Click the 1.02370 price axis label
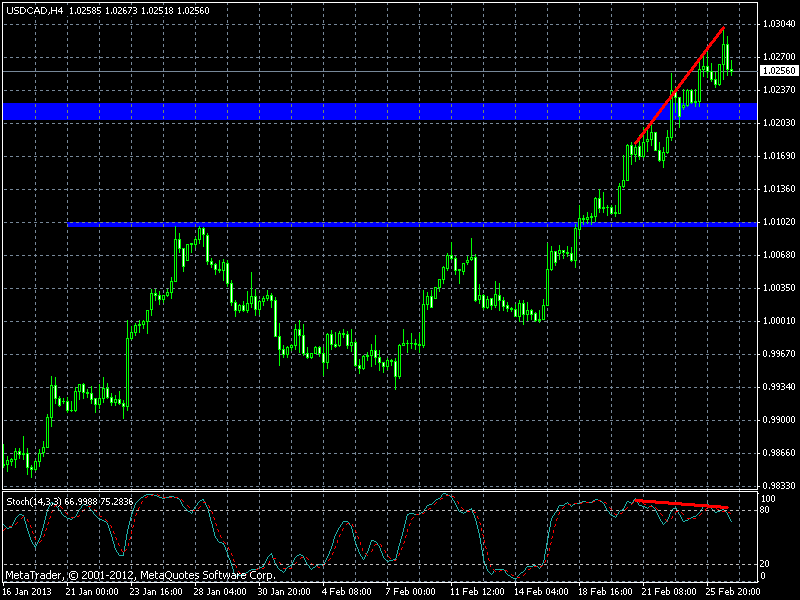 [x=780, y=90]
